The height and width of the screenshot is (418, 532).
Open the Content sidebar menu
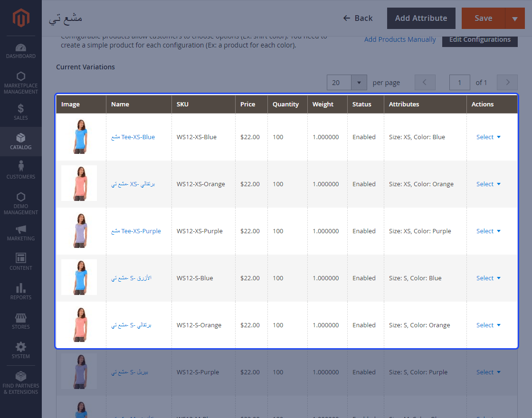tap(21, 262)
